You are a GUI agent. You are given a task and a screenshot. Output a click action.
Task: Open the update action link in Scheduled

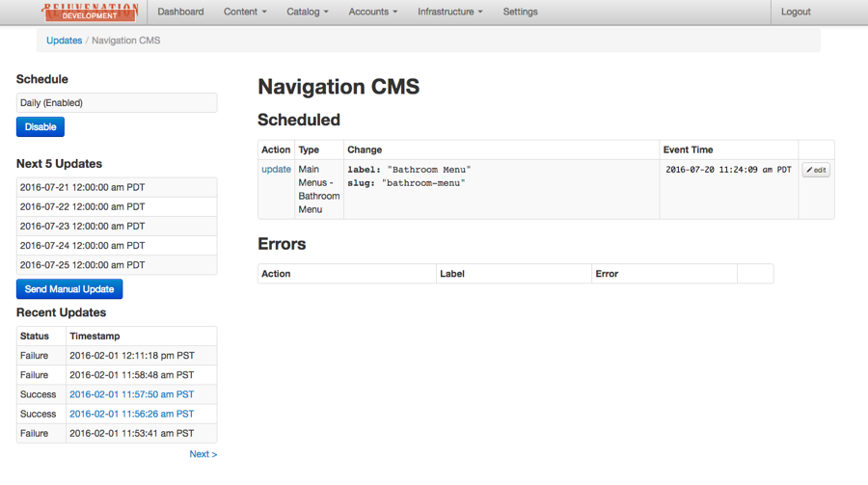[x=276, y=170]
